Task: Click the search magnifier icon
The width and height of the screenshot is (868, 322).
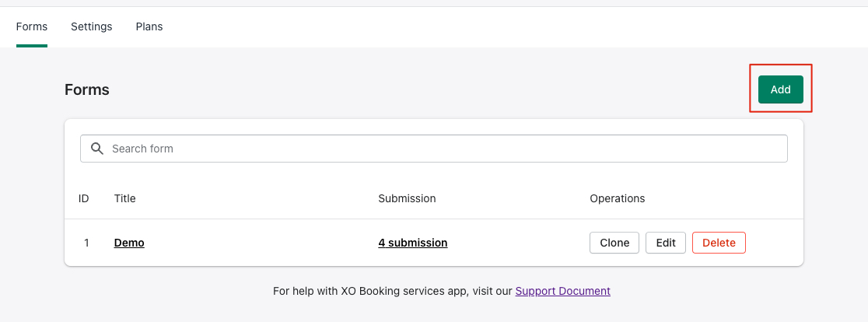Action: pos(97,149)
